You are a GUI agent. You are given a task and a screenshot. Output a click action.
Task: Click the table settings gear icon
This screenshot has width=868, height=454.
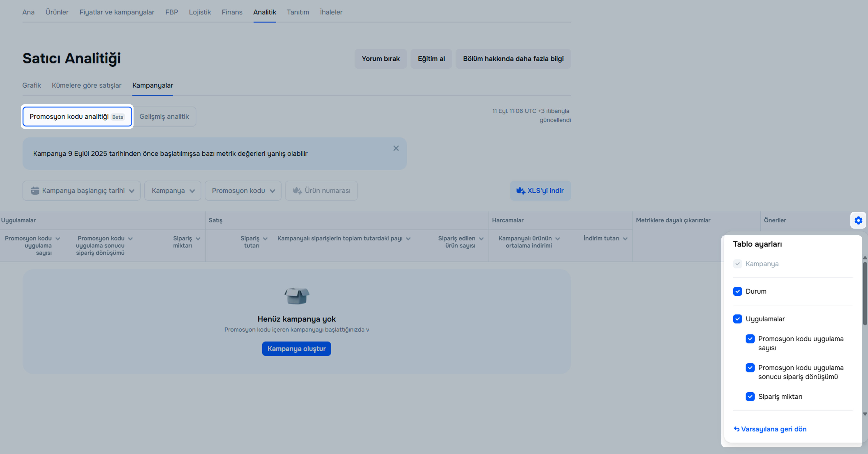[x=858, y=220]
